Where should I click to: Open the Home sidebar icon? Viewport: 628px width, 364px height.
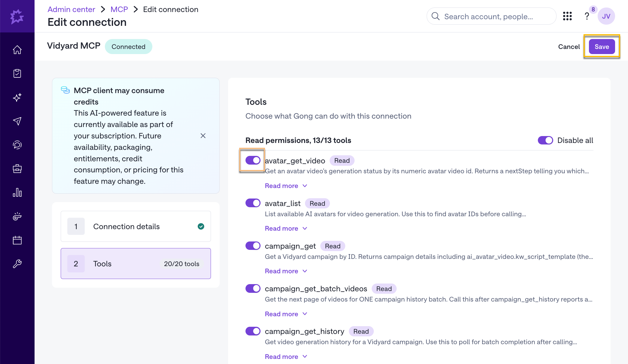17,50
